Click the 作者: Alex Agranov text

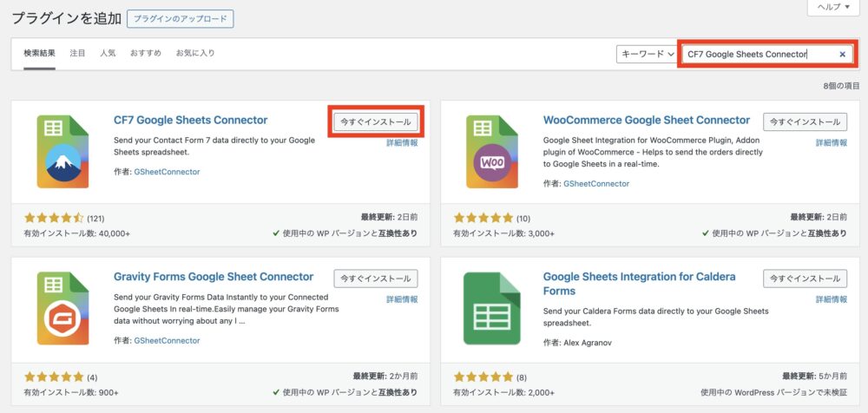(577, 343)
